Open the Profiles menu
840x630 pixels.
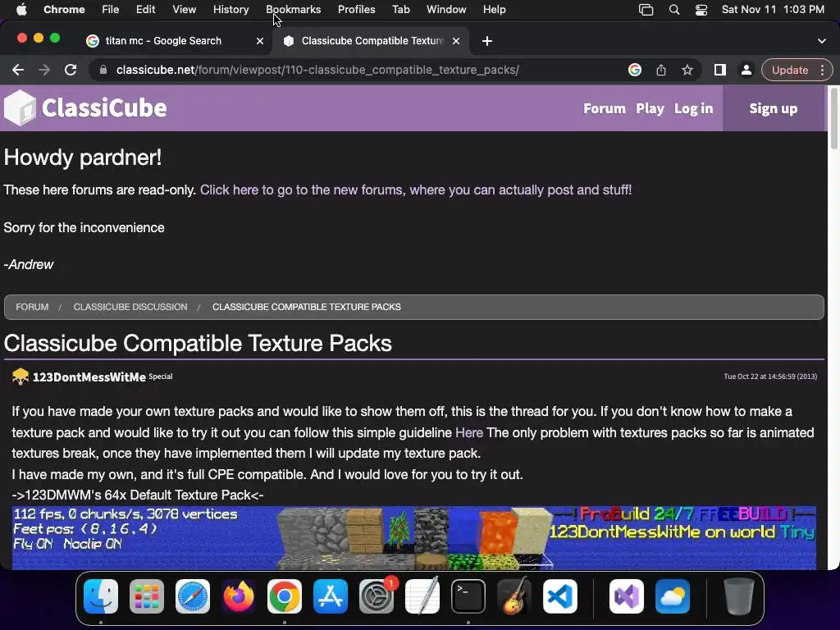point(356,10)
